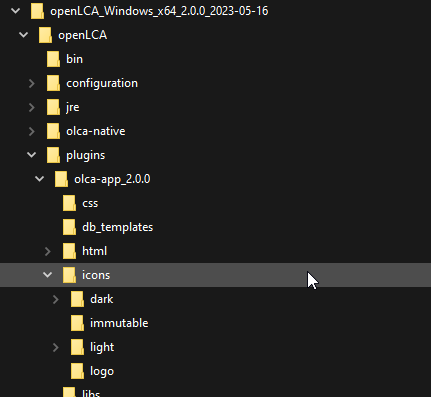Select the configuration folder name
This screenshot has height=397, width=431.
(102, 83)
